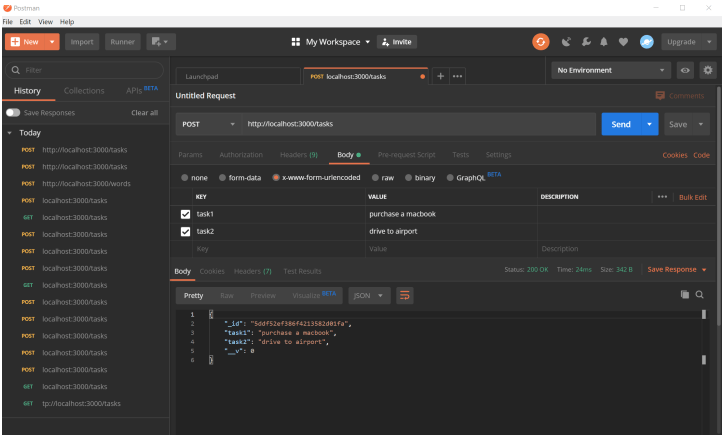Open notifications via the bell icon
This screenshot has width=724, height=436.
point(604,42)
